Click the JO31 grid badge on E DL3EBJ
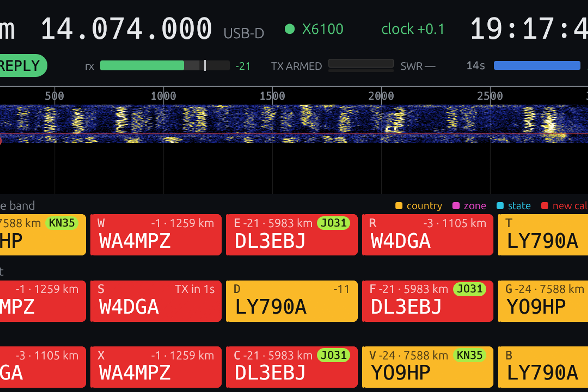Screen dimensions: 588x392 point(334,223)
